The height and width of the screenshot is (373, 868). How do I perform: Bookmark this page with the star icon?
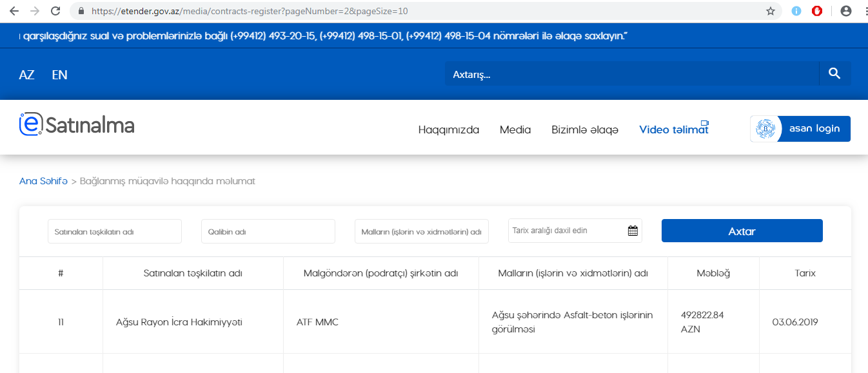pos(770,11)
